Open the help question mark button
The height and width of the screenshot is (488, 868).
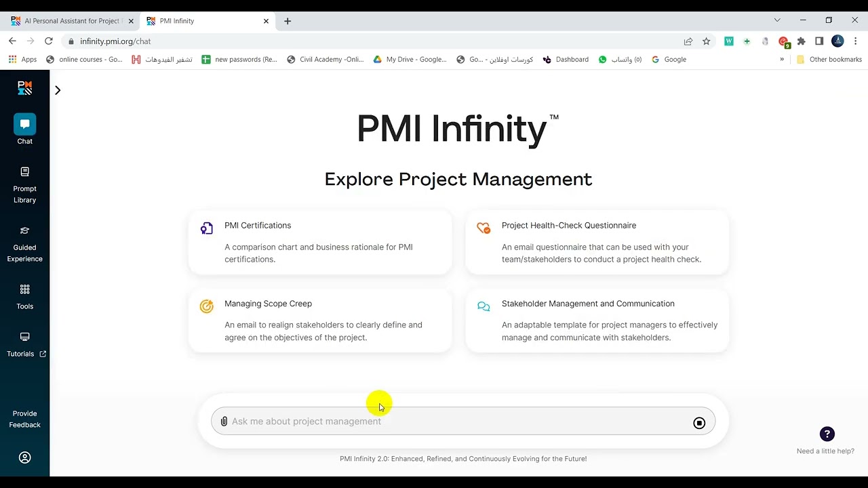pyautogui.click(x=827, y=434)
